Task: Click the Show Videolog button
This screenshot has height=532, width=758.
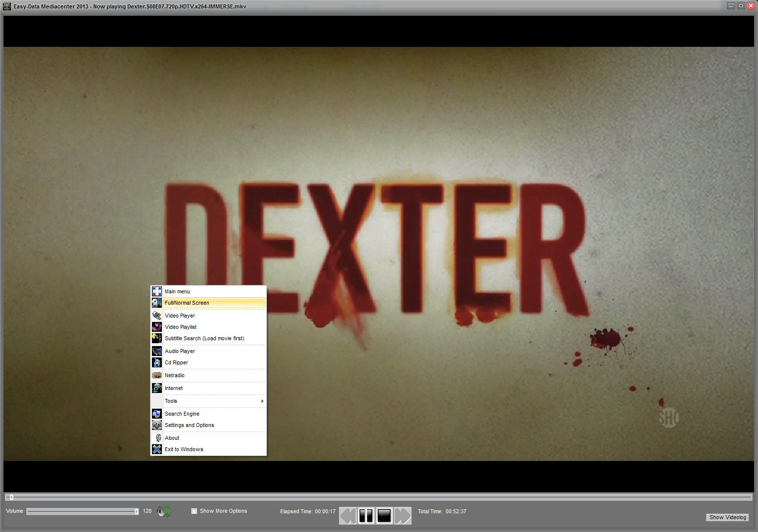Action: (727, 517)
